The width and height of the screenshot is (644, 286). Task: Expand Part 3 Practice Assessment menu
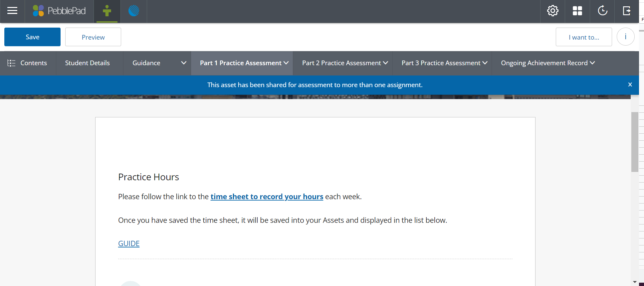[444, 63]
